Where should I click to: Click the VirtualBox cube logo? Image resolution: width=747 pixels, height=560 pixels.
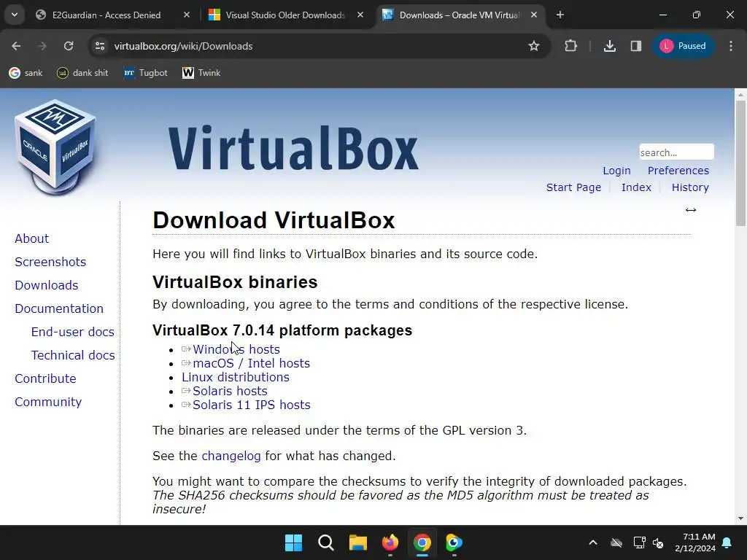(55, 147)
